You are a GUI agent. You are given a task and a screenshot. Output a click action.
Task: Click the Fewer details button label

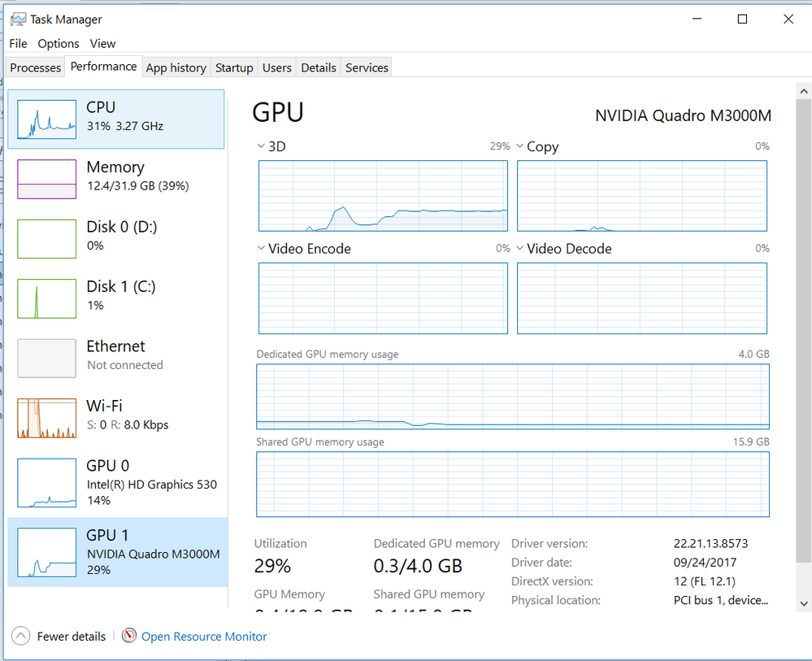(x=71, y=636)
